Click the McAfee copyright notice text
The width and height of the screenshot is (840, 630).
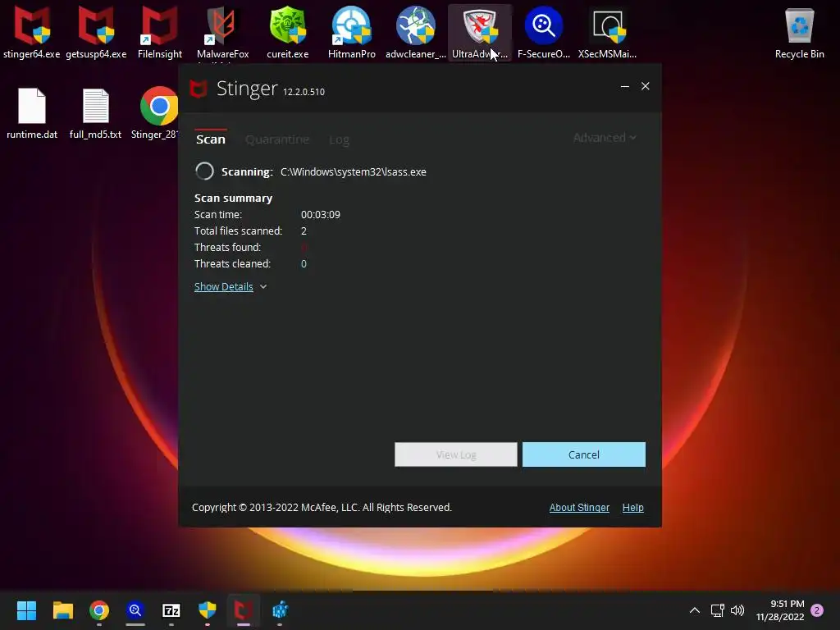click(x=322, y=507)
